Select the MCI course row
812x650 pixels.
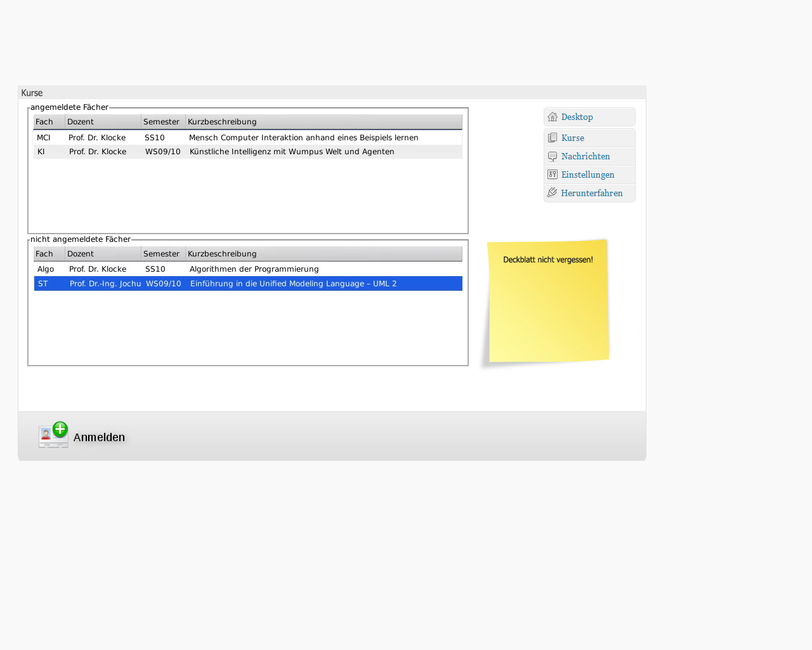point(247,138)
